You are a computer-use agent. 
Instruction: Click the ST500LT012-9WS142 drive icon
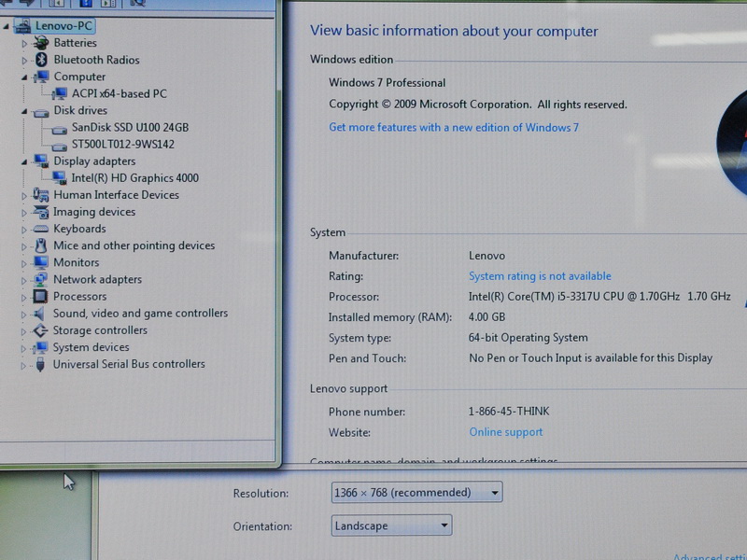59,147
